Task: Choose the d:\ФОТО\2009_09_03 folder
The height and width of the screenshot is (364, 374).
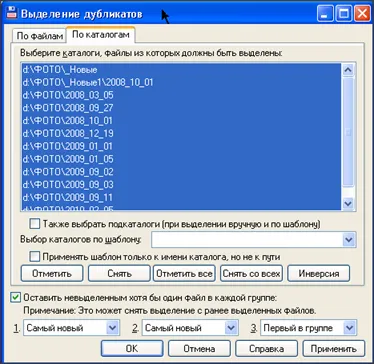Action: (182, 185)
